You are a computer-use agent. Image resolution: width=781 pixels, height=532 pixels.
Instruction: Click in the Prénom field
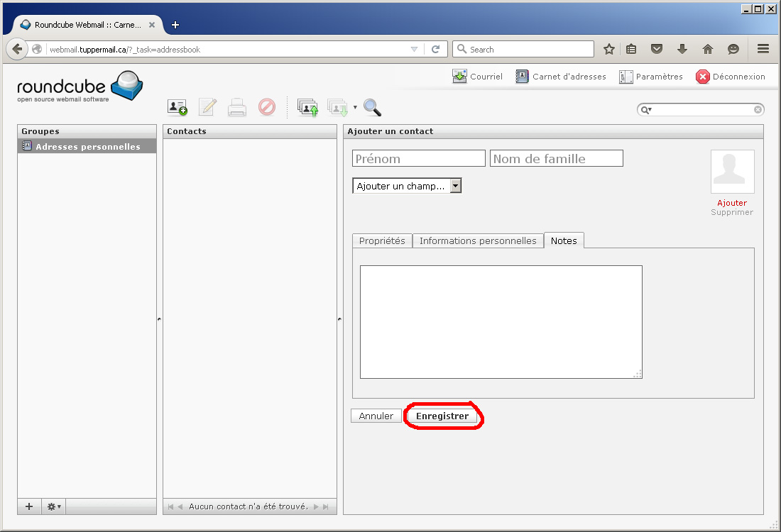(x=418, y=158)
